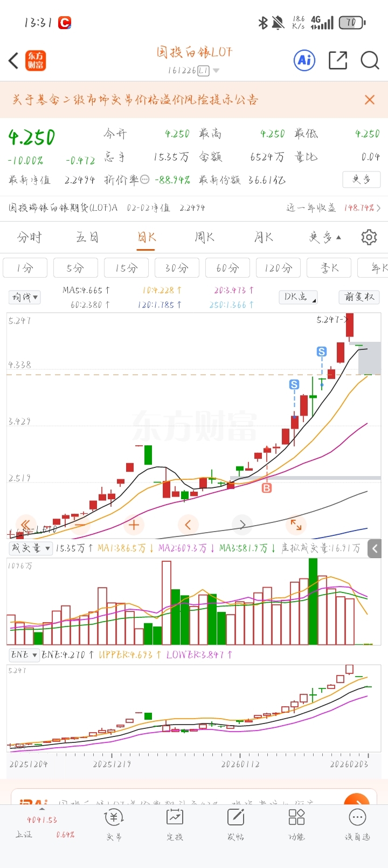Image resolution: width=388 pixels, height=868 pixels.
Task: Tap the UPPER:4.693 indicator label
Action: pos(130,655)
